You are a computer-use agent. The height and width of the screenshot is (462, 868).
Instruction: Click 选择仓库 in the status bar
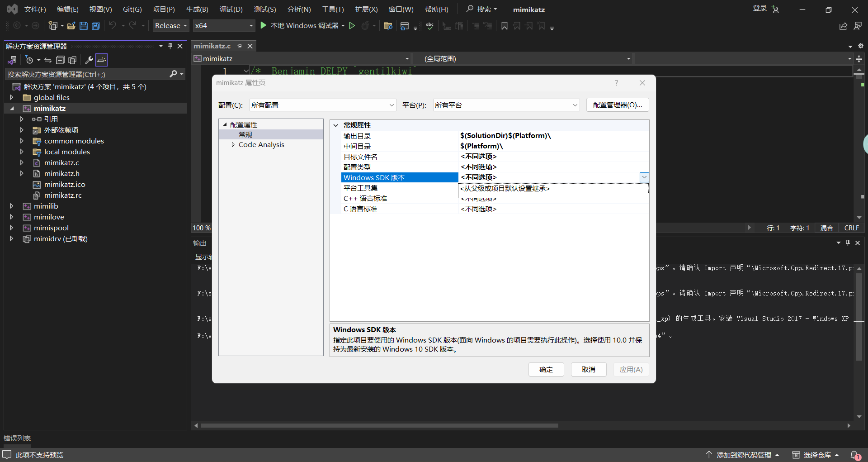pyautogui.click(x=817, y=455)
